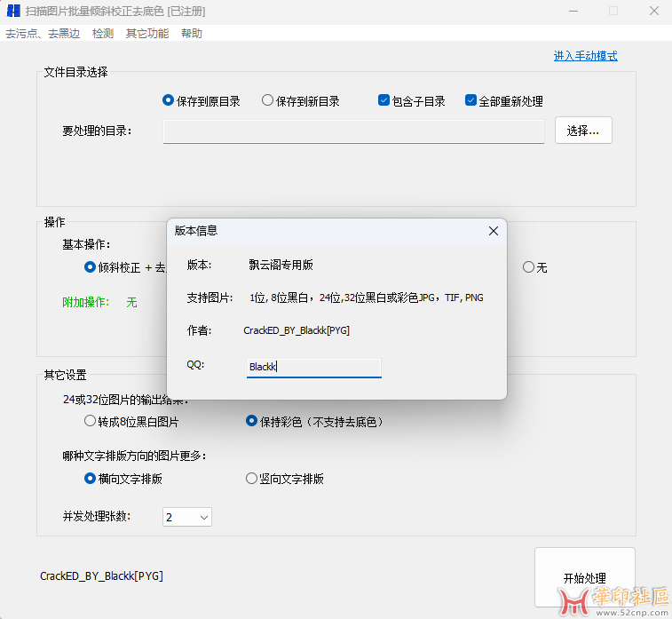Open the 去污点、去黑边 menu
Image resolution: width=672 pixels, height=619 pixels.
tap(43, 34)
